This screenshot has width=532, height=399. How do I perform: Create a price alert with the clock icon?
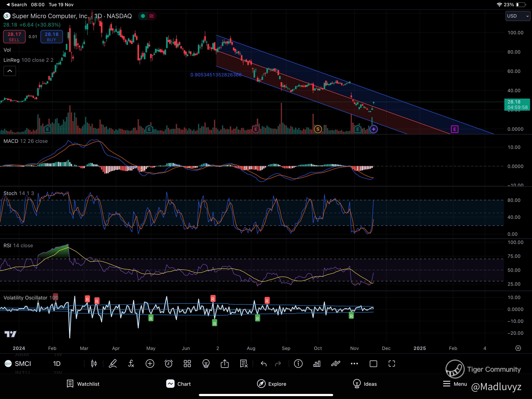click(168, 364)
